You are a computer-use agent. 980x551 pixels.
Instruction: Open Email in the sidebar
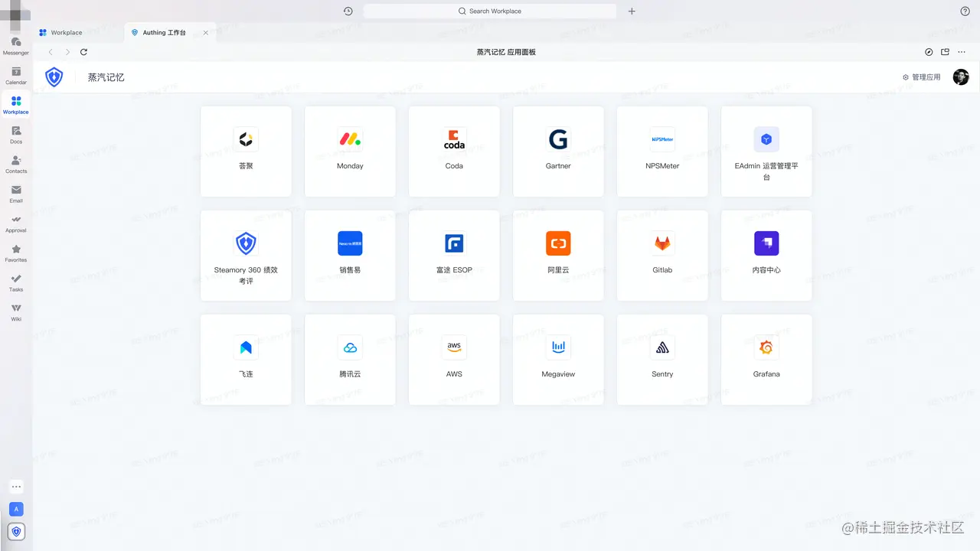coord(16,194)
